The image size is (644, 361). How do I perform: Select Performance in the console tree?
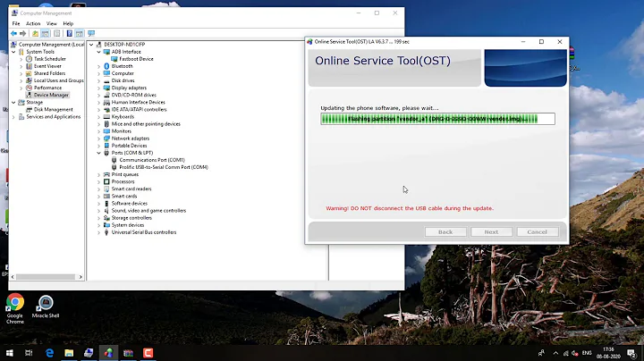(47, 88)
